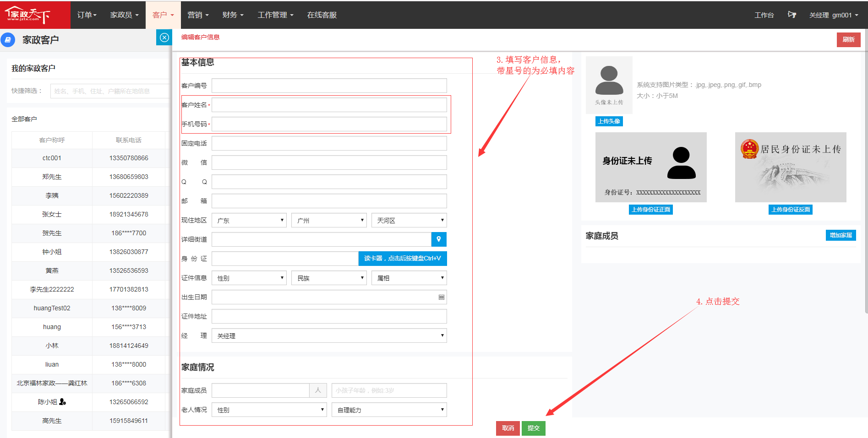This screenshot has height=438, width=868.
Task: Expand the 关经理 gm001 user dropdown
Action: click(834, 15)
